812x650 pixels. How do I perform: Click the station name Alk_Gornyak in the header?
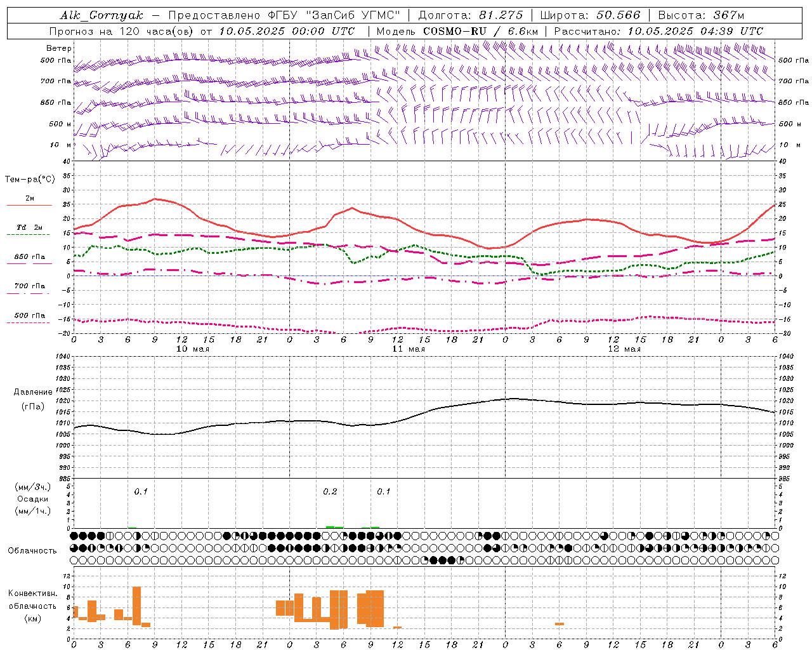(x=101, y=15)
